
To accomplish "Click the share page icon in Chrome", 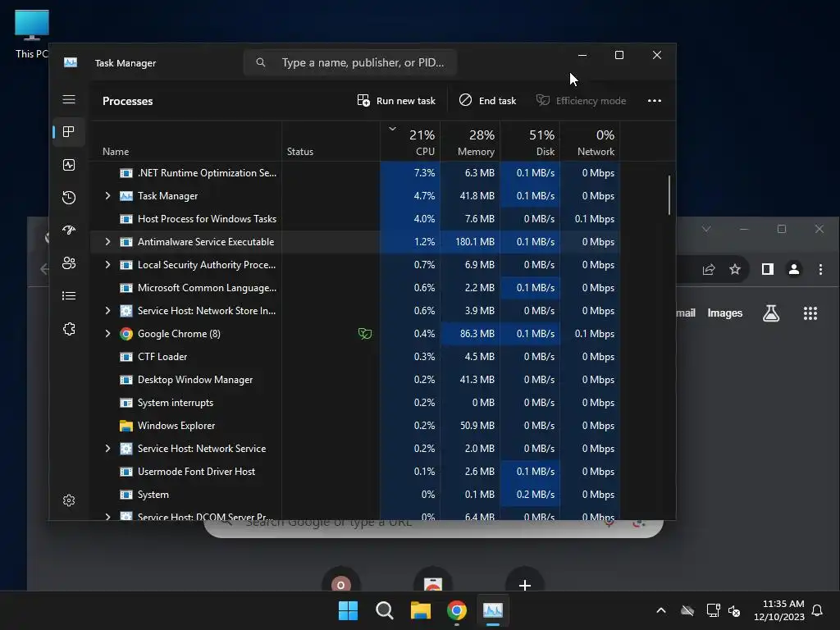I will 709,269.
